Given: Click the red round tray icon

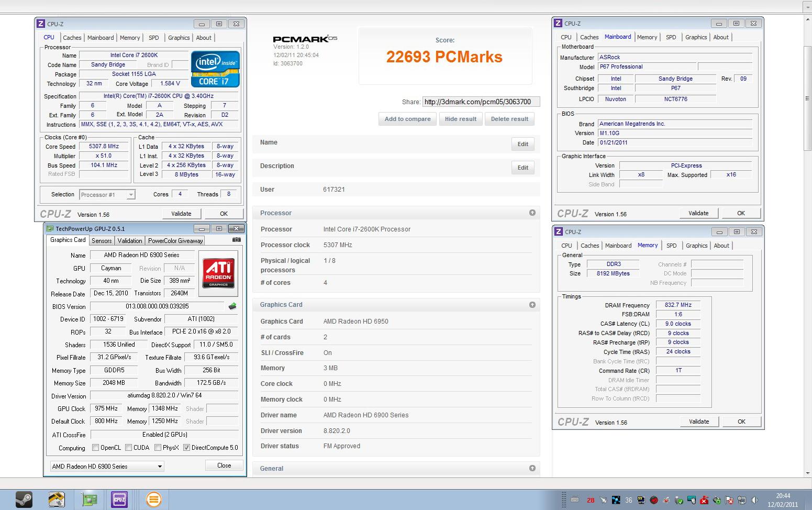Looking at the screenshot, I should [654, 500].
